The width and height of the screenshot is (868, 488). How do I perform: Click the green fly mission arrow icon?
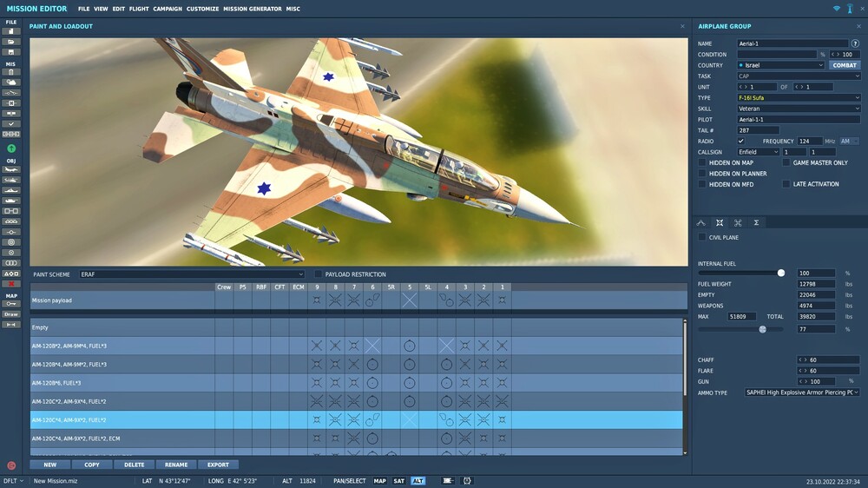(x=11, y=148)
